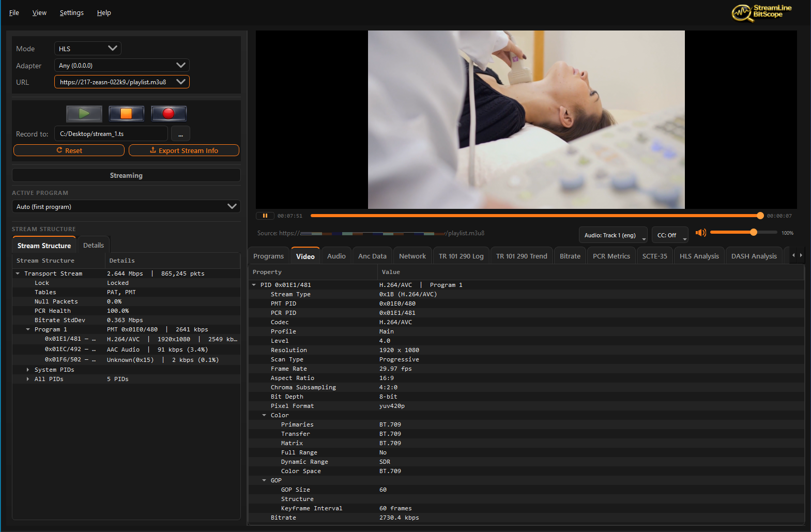Click the Reset button

69,150
